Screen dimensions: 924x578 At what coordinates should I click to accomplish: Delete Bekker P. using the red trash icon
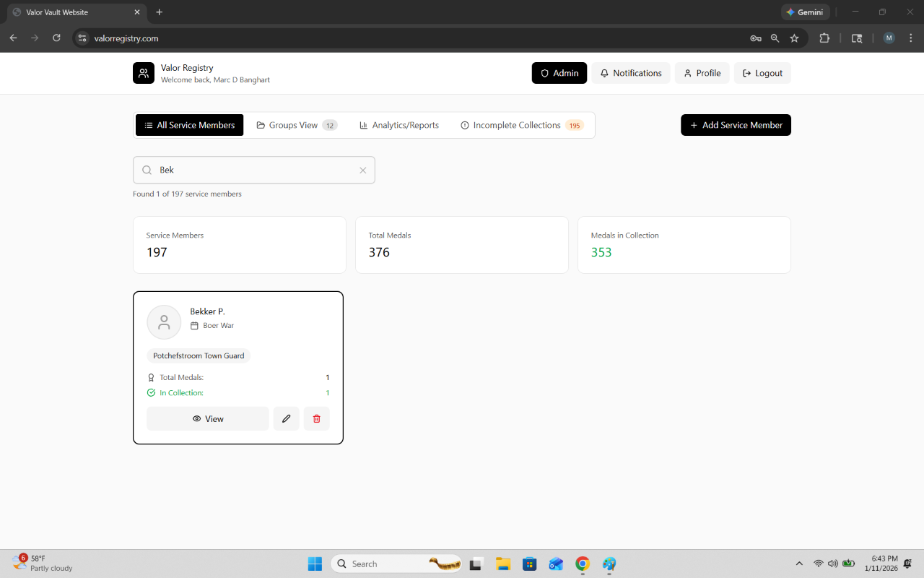[316, 418]
